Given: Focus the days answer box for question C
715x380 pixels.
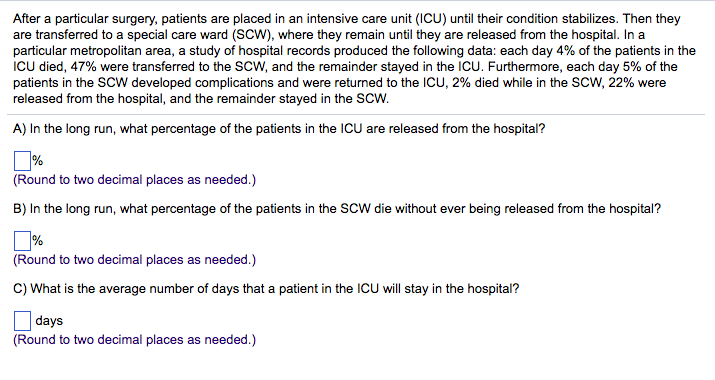Looking at the screenshot, I should pyautogui.click(x=22, y=320).
